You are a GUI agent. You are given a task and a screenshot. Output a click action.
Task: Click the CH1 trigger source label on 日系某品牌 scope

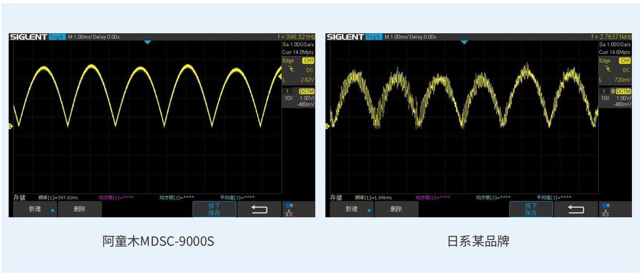[x=624, y=61]
